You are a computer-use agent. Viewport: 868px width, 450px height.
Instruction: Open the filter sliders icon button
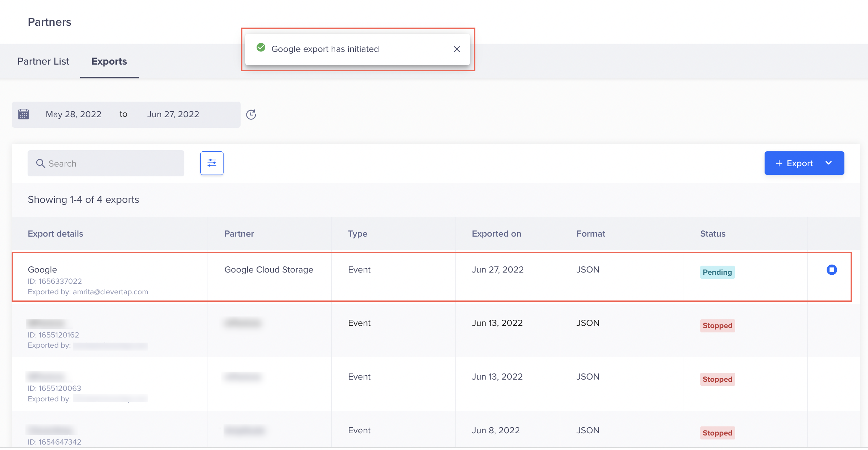point(212,163)
